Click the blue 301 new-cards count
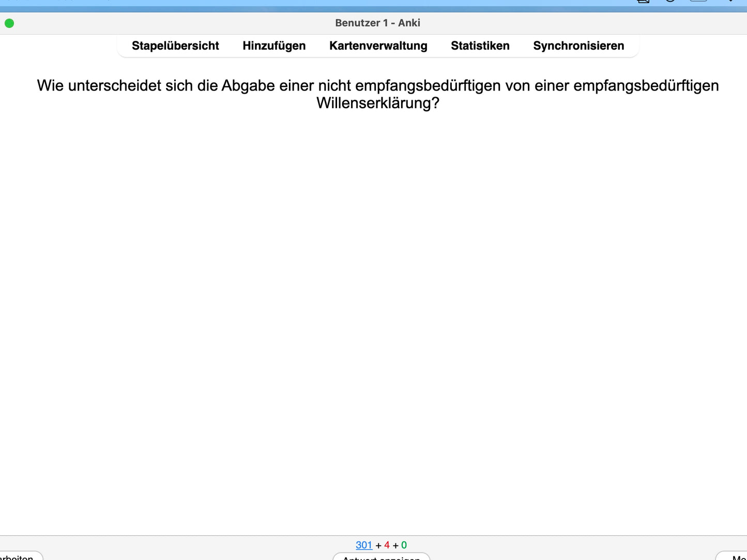747x560 pixels. point(363,545)
